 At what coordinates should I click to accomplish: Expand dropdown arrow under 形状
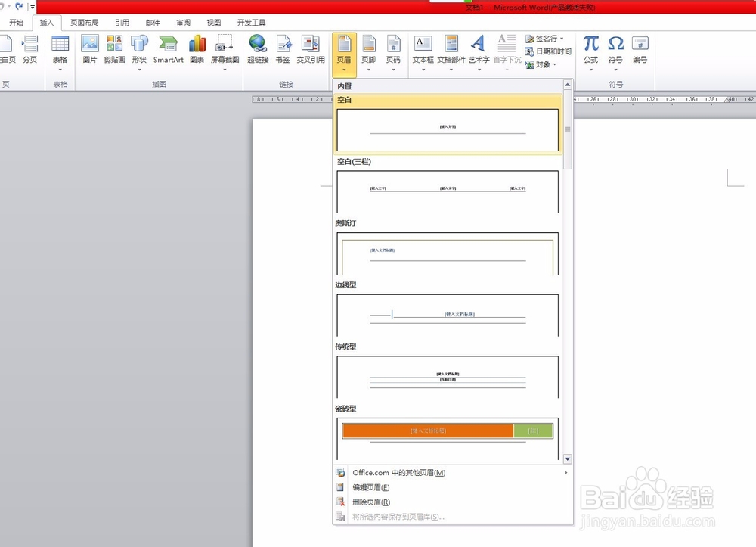pos(139,70)
